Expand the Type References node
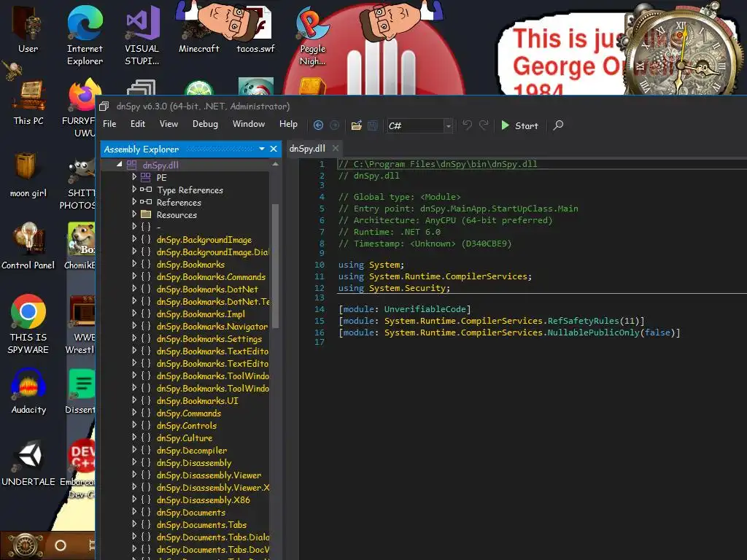This screenshot has height=560, width=747. click(134, 189)
